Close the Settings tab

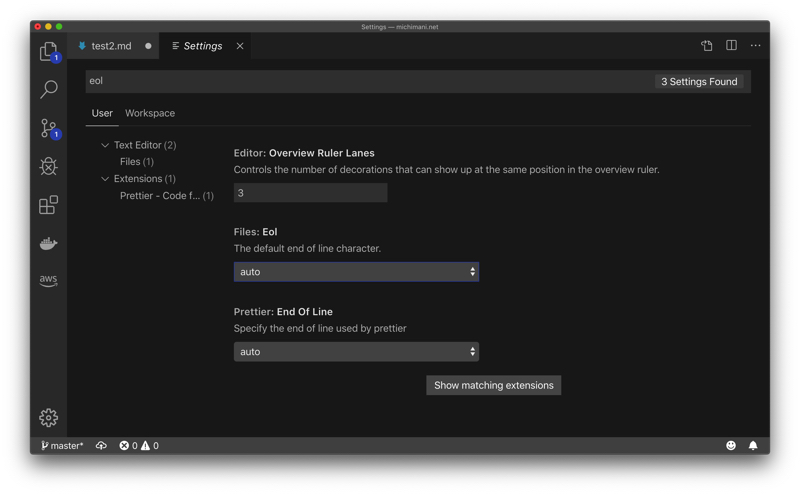pyautogui.click(x=240, y=46)
